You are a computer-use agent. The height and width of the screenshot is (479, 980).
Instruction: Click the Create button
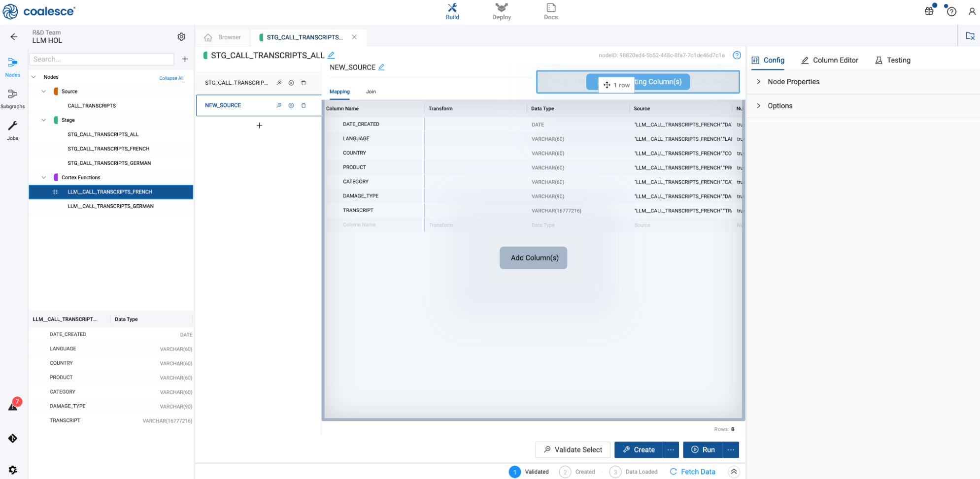point(639,449)
